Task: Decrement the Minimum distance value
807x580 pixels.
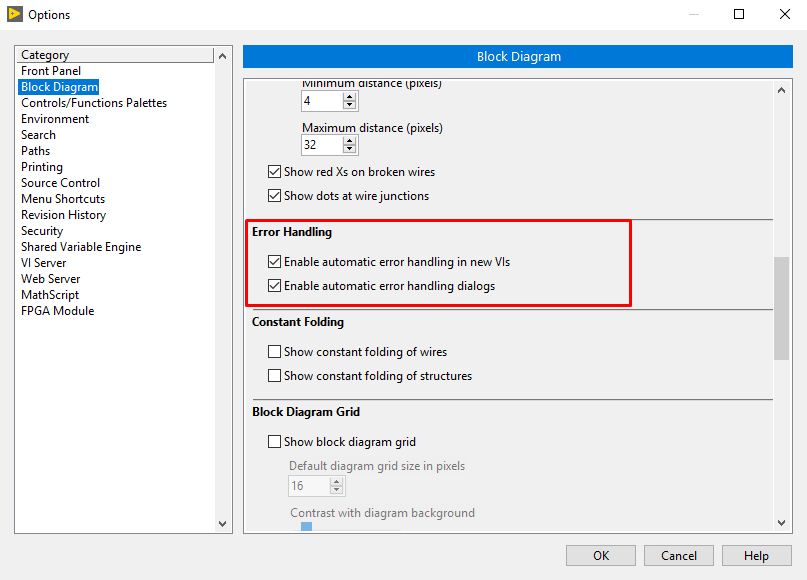Action: [350, 105]
